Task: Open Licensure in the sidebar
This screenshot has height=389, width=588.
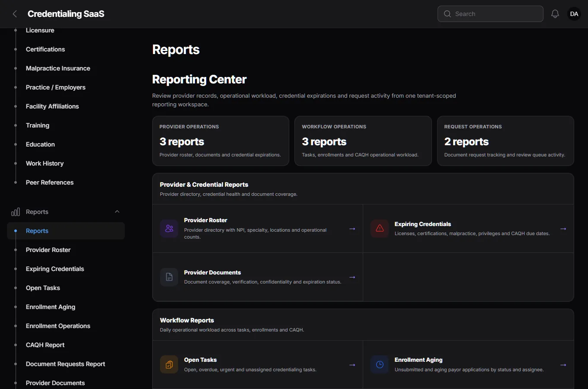Action: (x=40, y=30)
